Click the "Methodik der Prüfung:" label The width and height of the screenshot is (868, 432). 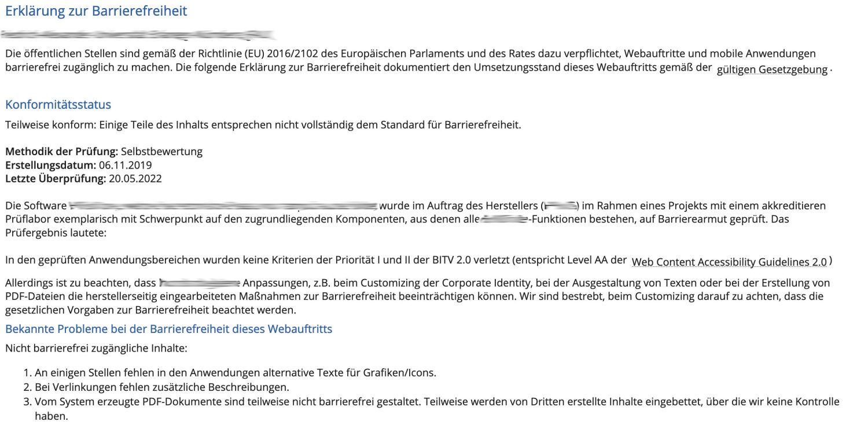pyautogui.click(x=61, y=152)
